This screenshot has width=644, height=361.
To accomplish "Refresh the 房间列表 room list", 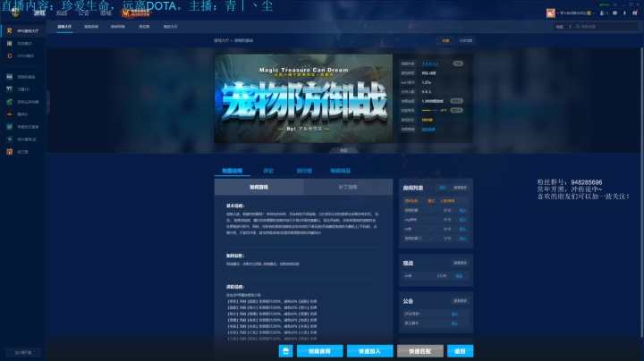I will 443,188.
